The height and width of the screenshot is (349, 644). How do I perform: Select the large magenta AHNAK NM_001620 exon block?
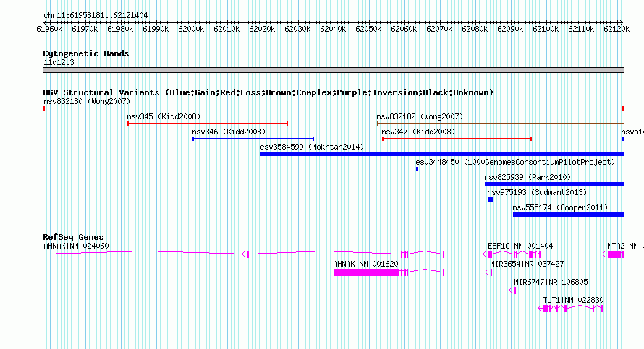click(366, 272)
